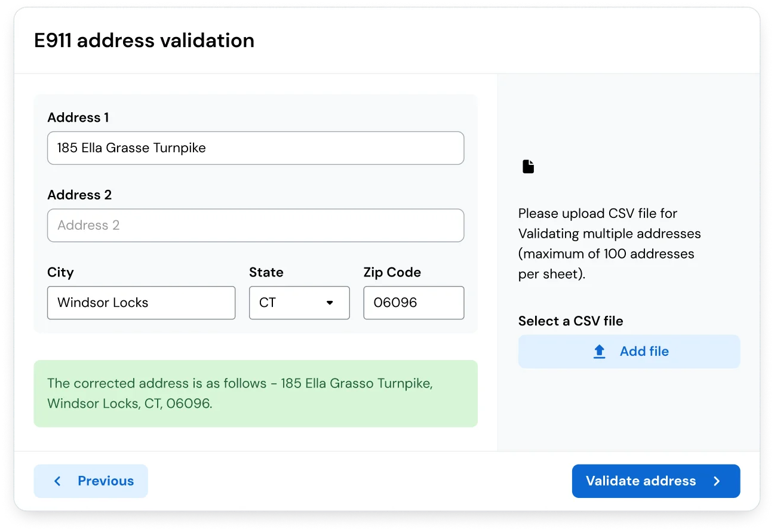
Task: Click the Validate address button
Action: [x=656, y=481]
